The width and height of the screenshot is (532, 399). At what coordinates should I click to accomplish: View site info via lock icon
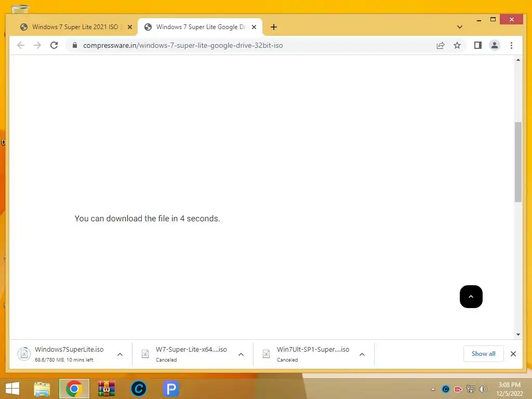point(75,45)
